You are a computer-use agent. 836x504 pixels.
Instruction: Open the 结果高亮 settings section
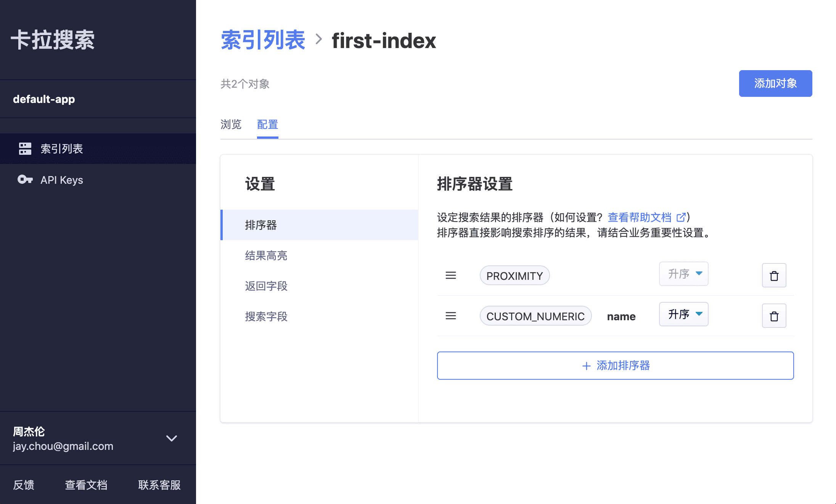[x=266, y=255]
